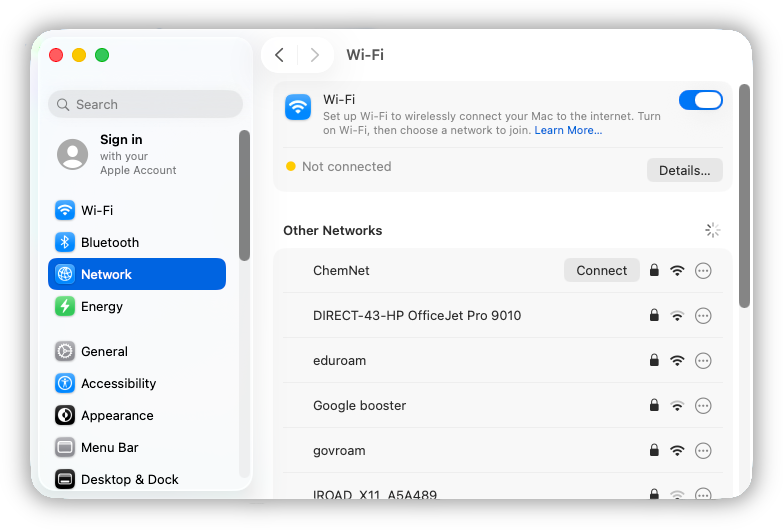783x530 pixels.
Task: Open Bluetooth settings from sidebar icon
Action: (x=65, y=242)
